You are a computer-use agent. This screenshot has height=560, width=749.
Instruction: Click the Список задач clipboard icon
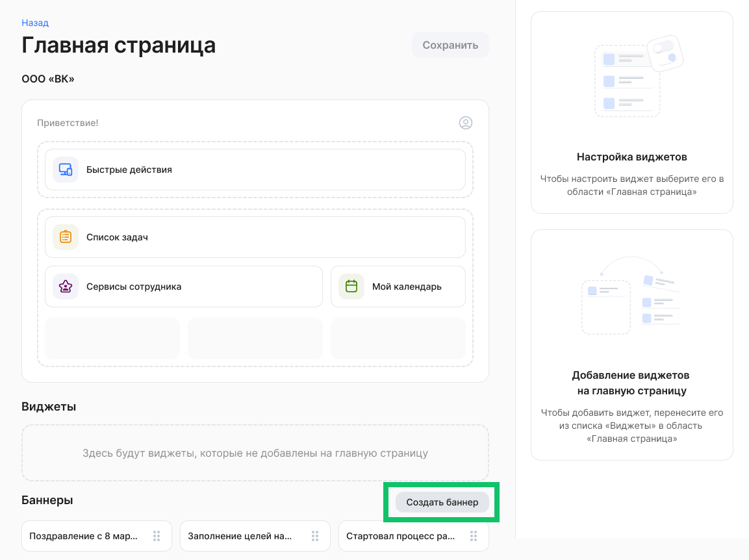[65, 236]
